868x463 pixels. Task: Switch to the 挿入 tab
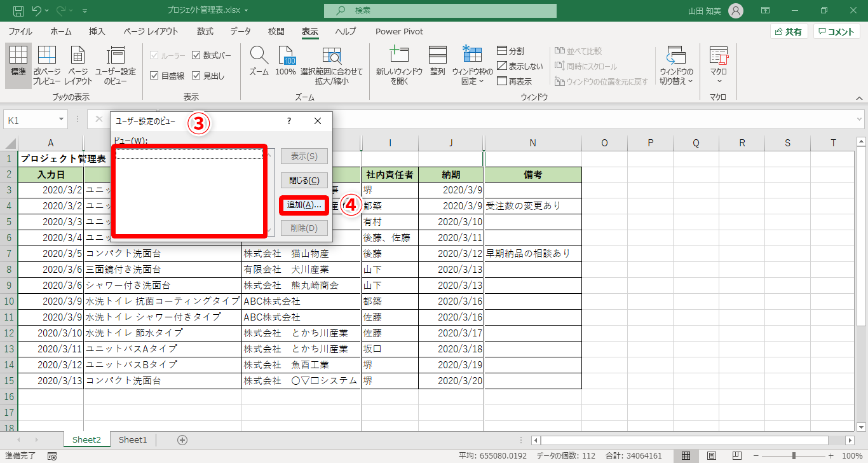(97, 31)
